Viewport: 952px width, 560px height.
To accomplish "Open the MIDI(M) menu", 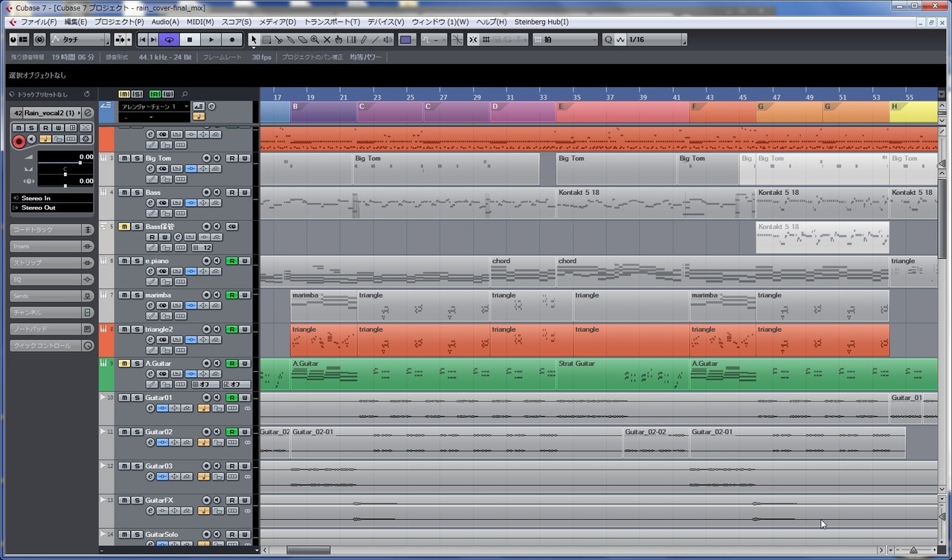I will (x=200, y=22).
